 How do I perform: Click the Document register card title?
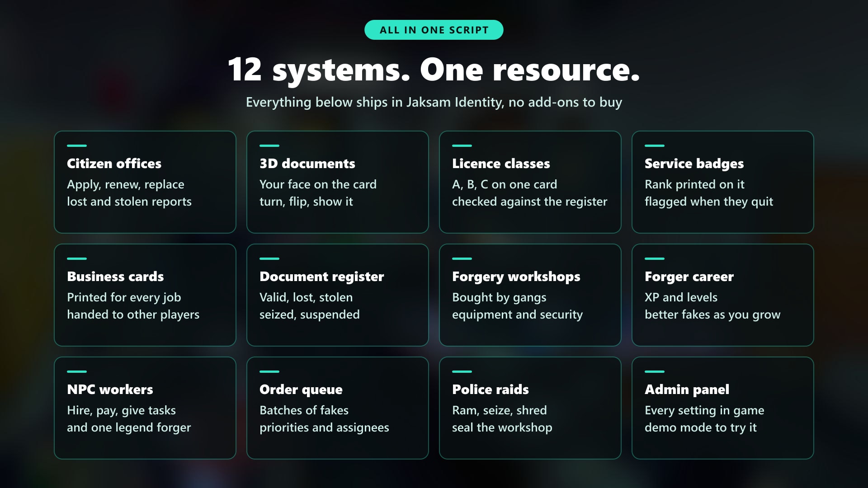pos(321,277)
